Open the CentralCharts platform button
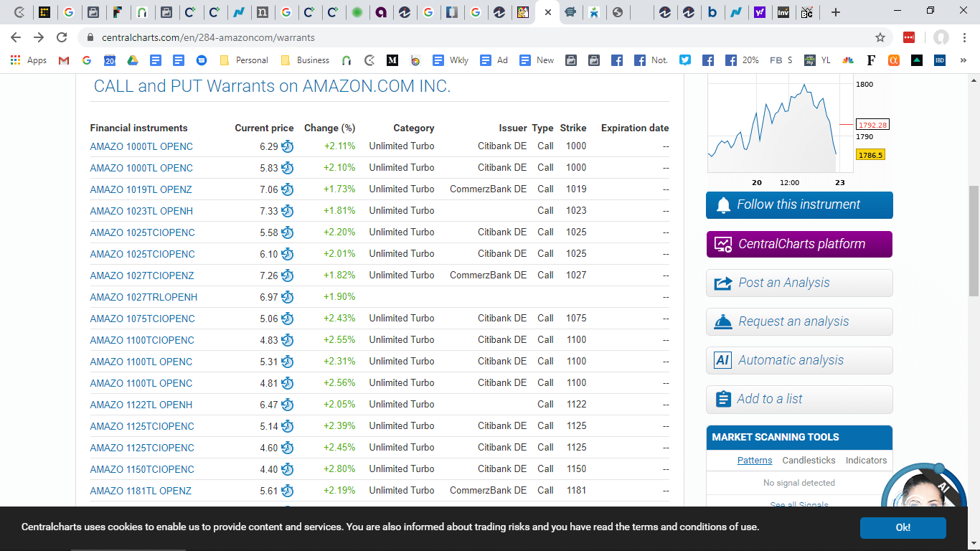Screen dimensions: 980x551 [799, 244]
